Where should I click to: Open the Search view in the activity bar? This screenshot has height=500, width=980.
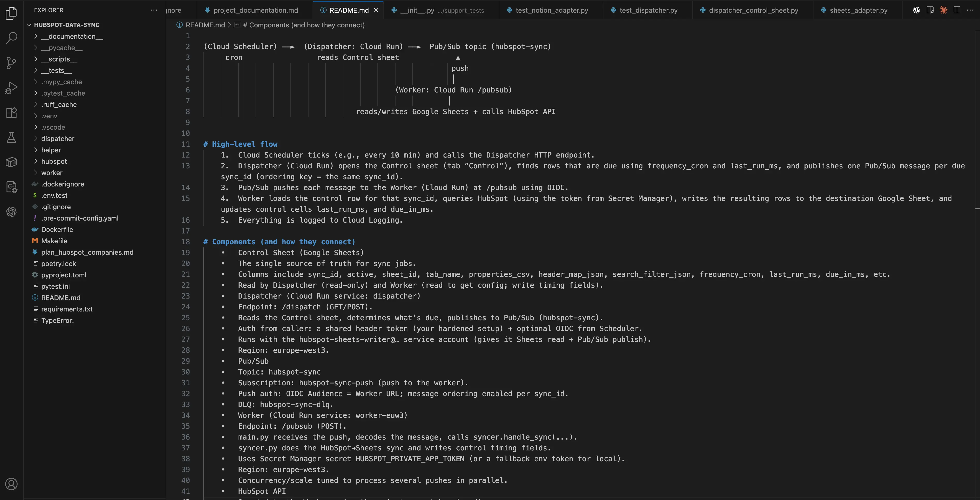point(11,38)
